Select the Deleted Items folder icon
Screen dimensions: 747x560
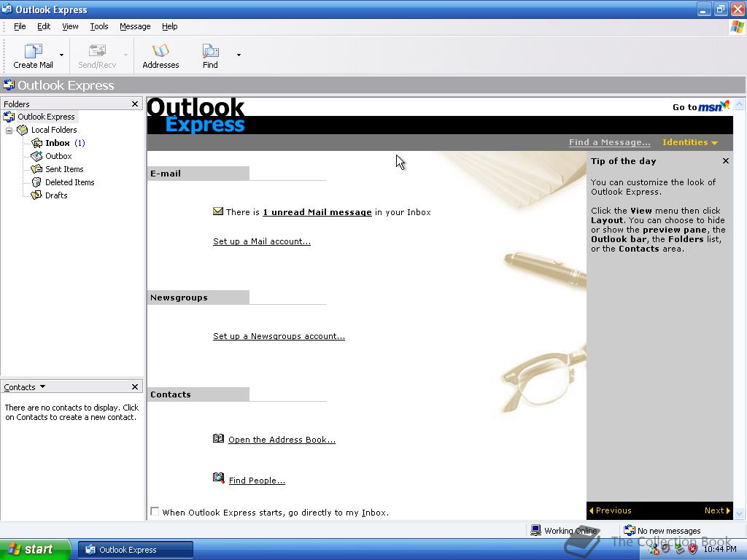36,182
